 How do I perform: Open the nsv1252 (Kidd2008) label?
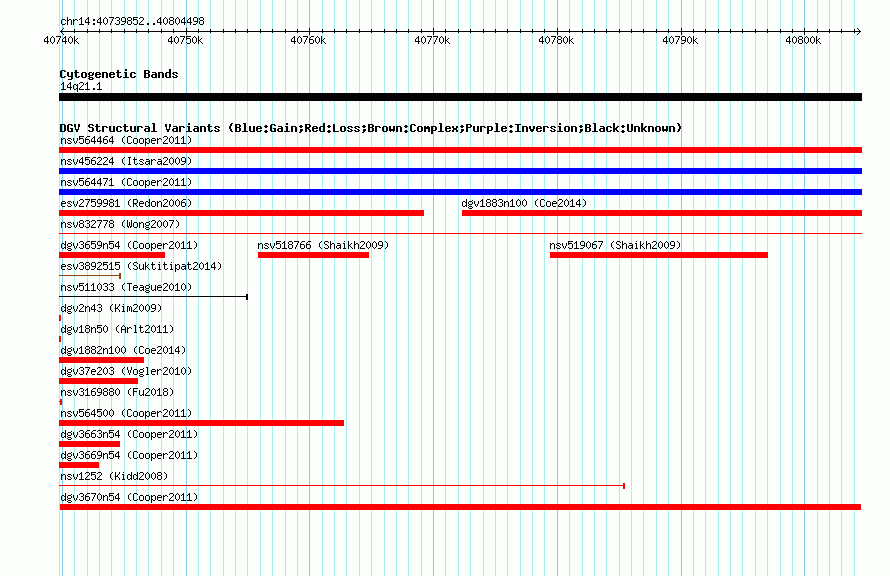(114, 476)
